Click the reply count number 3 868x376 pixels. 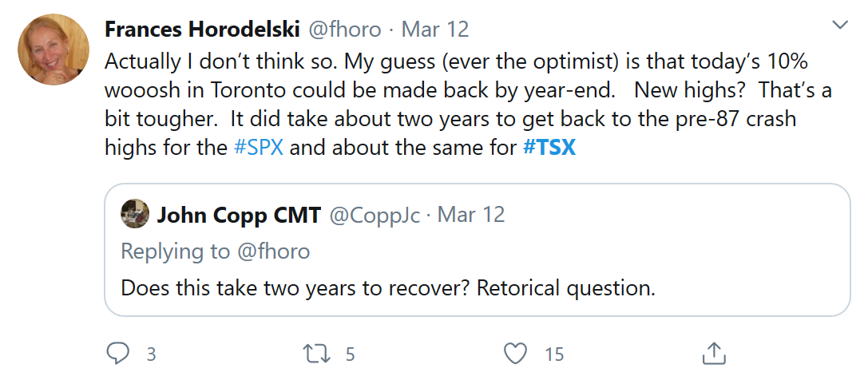[x=151, y=354]
